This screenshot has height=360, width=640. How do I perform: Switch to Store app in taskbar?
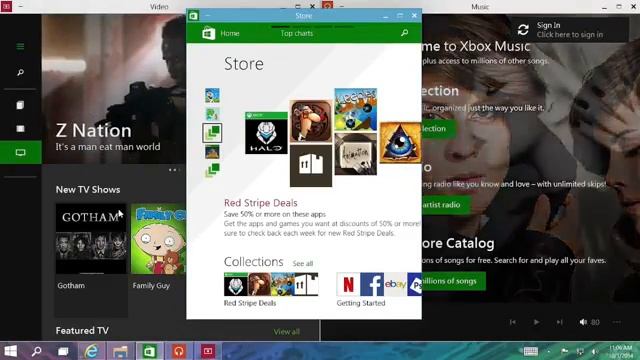pyautogui.click(x=149, y=351)
